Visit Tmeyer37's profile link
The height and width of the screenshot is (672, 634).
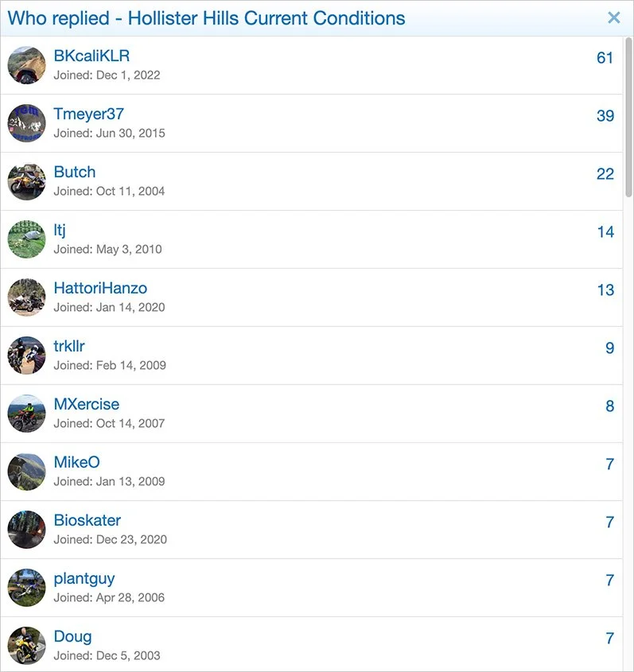pos(89,114)
